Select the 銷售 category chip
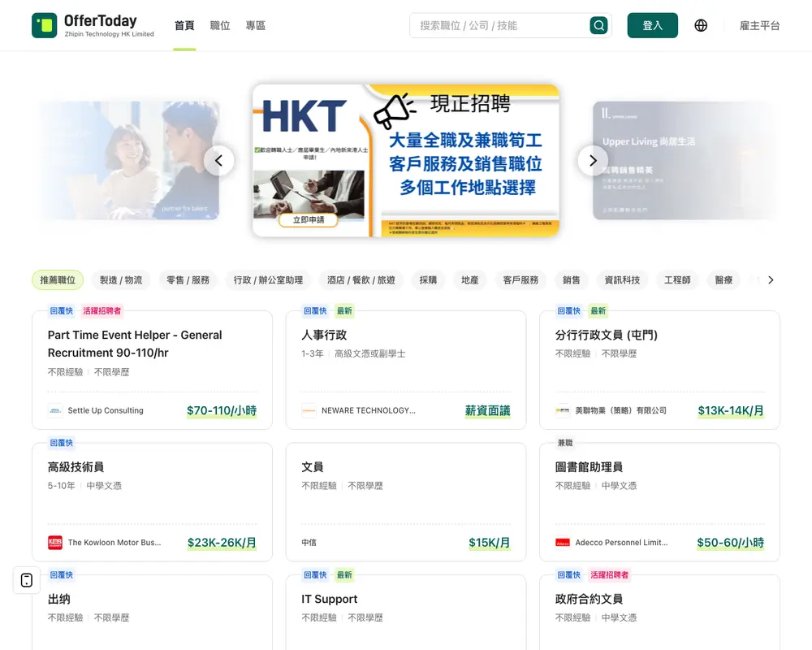 click(571, 279)
